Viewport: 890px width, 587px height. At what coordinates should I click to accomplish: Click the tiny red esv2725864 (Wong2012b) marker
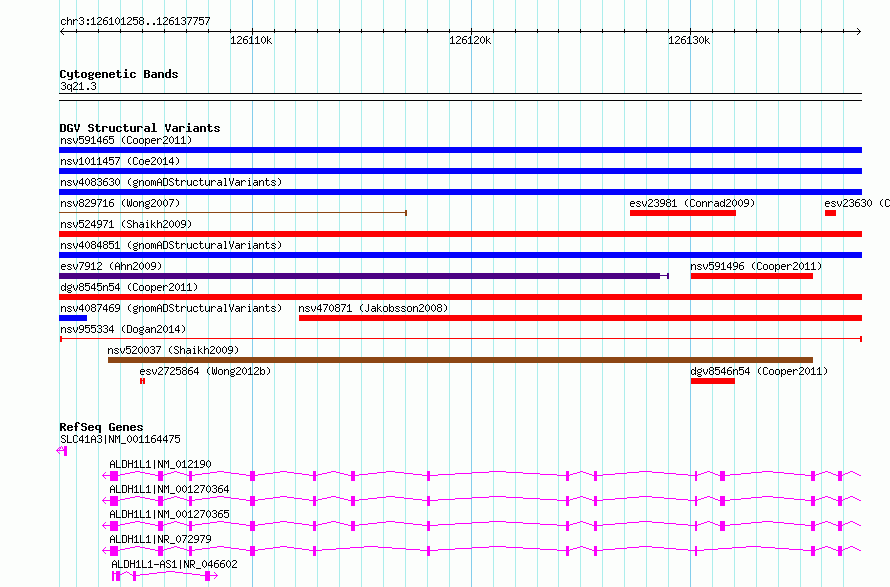pos(142,381)
